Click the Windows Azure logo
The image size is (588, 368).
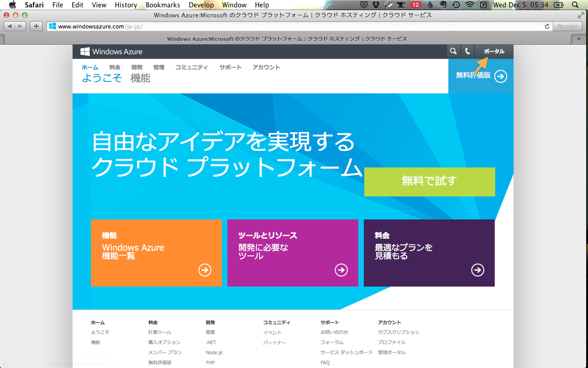point(112,52)
